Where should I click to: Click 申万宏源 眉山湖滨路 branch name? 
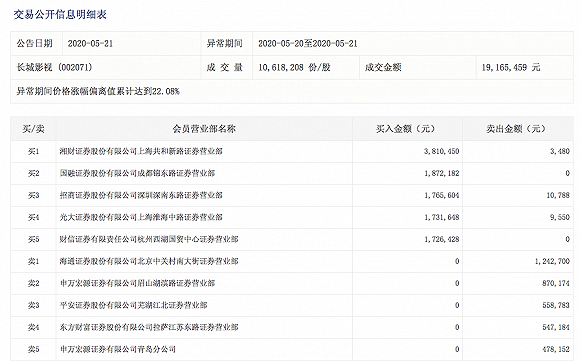click(137, 283)
